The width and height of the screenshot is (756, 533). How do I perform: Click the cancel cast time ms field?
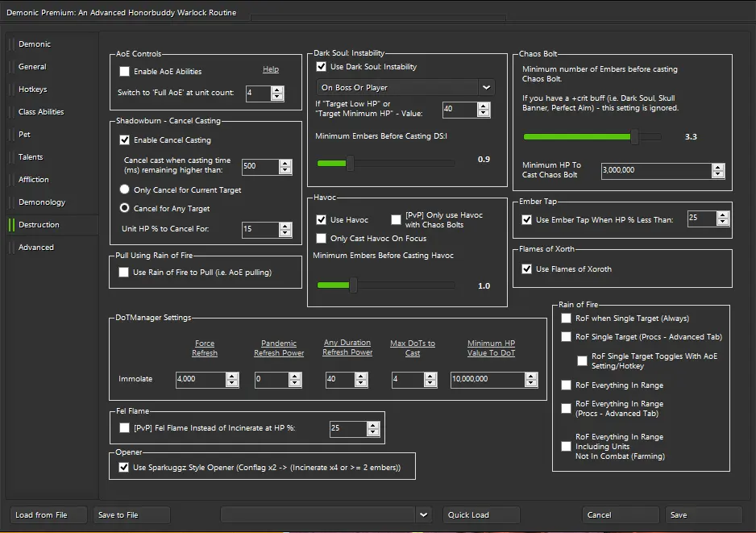(x=260, y=166)
